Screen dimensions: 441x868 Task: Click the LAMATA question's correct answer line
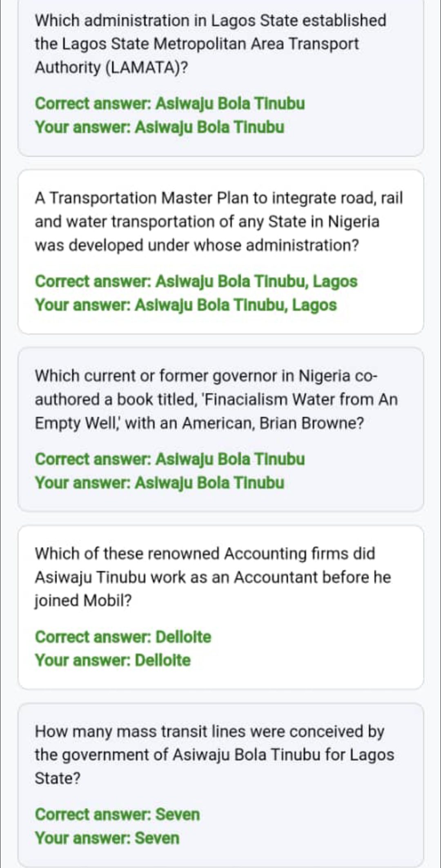coord(170,104)
